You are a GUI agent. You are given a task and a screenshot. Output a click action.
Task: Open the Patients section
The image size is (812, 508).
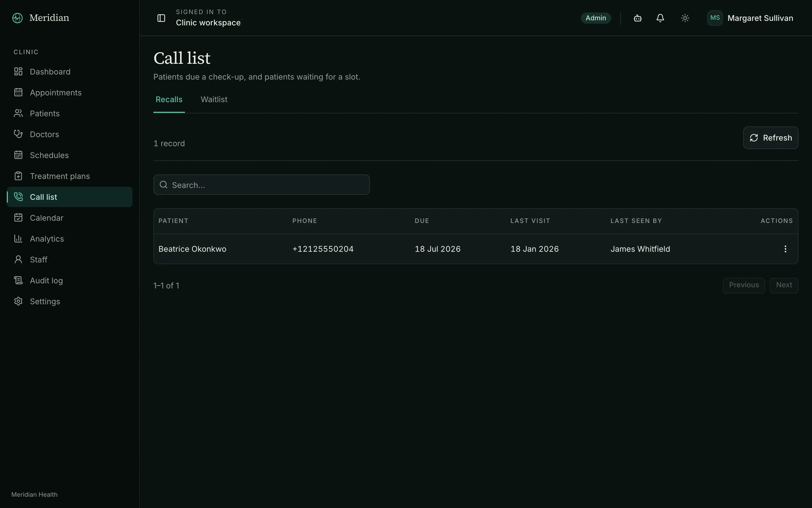click(x=69, y=113)
